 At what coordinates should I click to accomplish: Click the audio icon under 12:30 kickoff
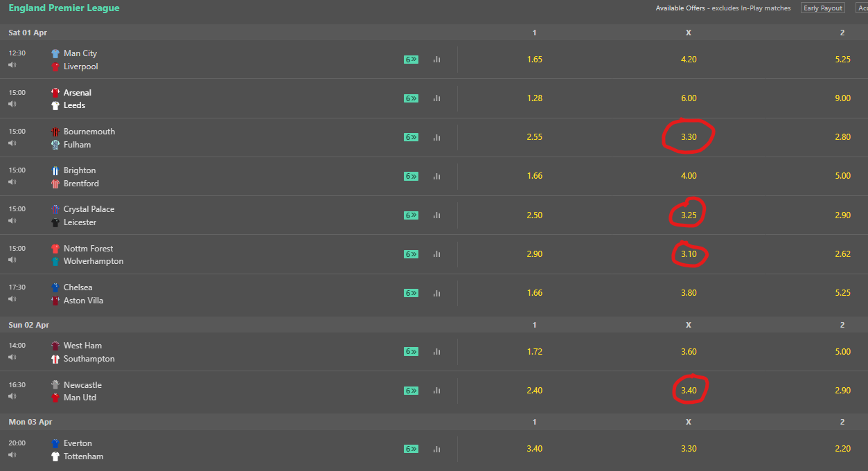point(12,65)
